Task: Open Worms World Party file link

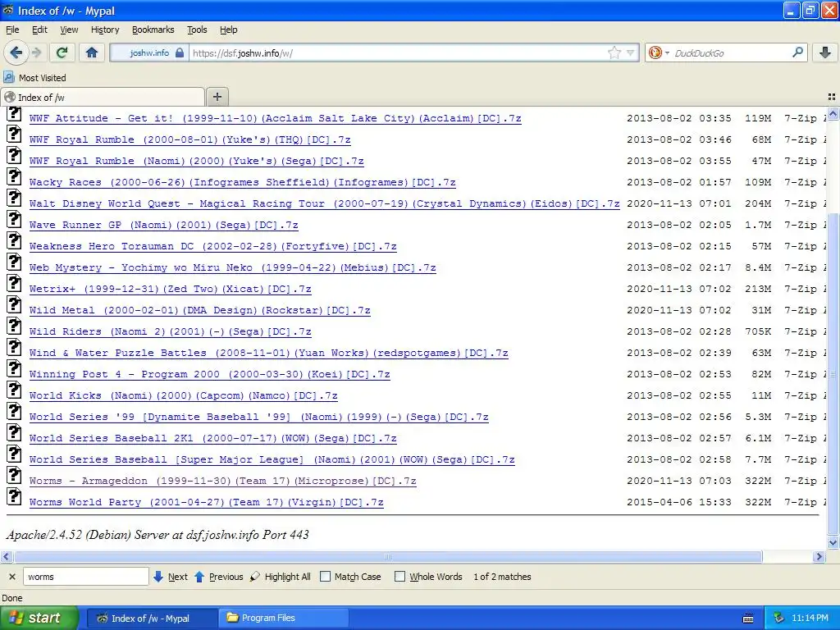Action: click(206, 503)
